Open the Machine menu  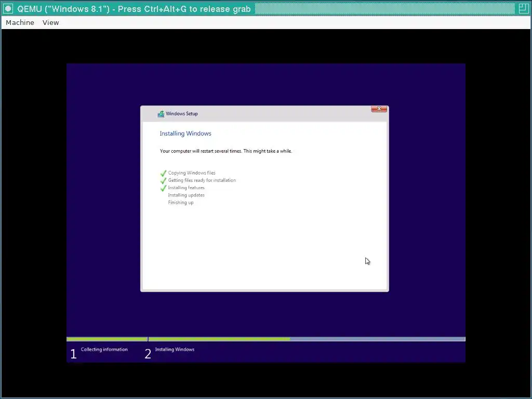[x=20, y=22]
